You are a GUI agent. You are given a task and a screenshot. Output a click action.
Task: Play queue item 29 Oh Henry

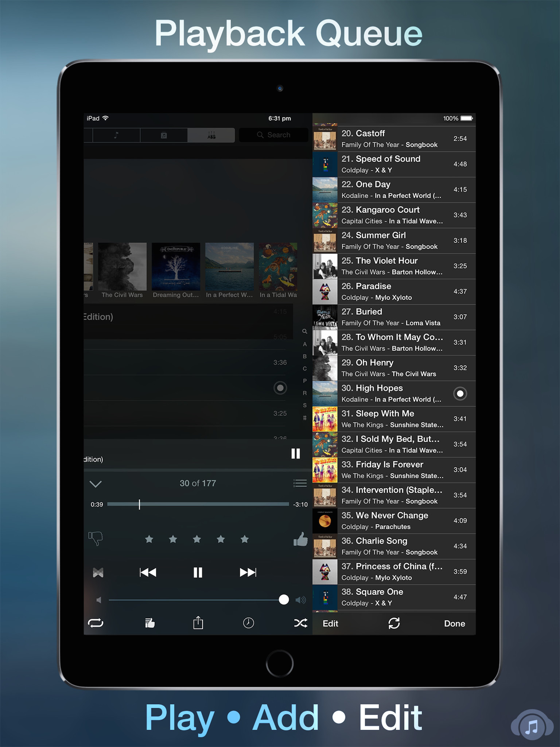click(394, 368)
